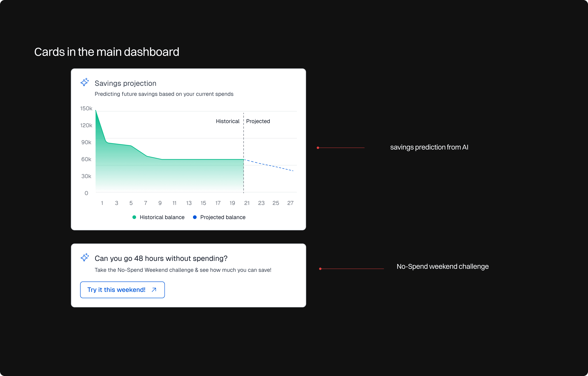Click the green Historical balance legend dot
The width and height of the screenshot is (588, 376).
(x=134, y=217)
